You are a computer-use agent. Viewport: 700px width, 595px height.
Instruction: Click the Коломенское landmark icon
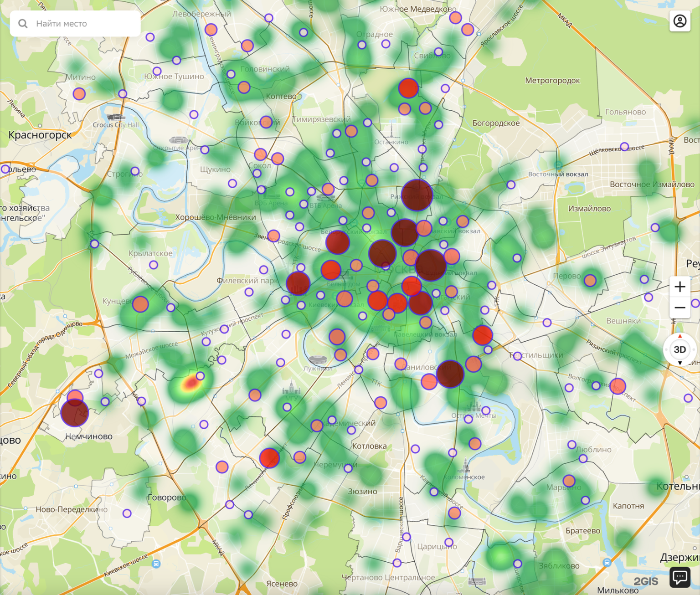(x=465, y=466)
